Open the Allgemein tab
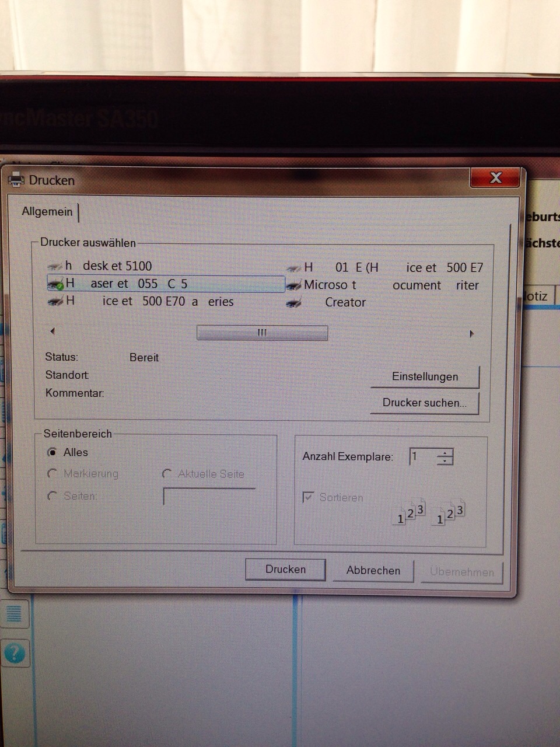 click(x=47, y=211)
